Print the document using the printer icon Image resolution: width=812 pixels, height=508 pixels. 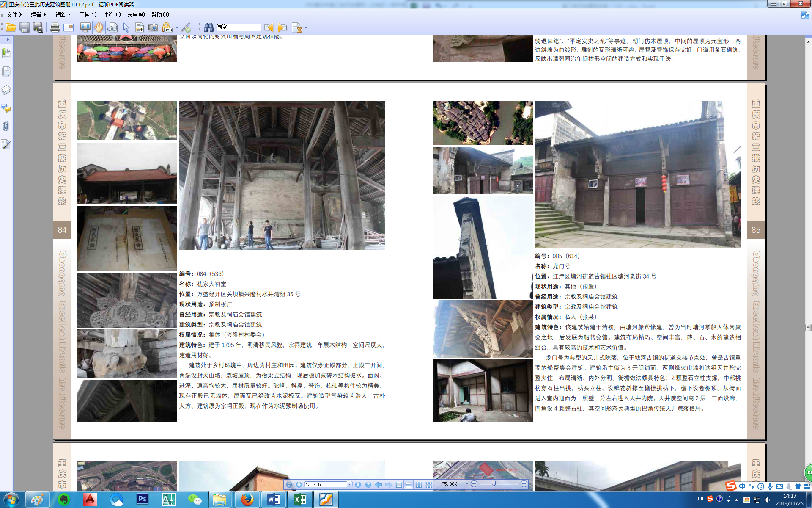(x=55, y=28)
